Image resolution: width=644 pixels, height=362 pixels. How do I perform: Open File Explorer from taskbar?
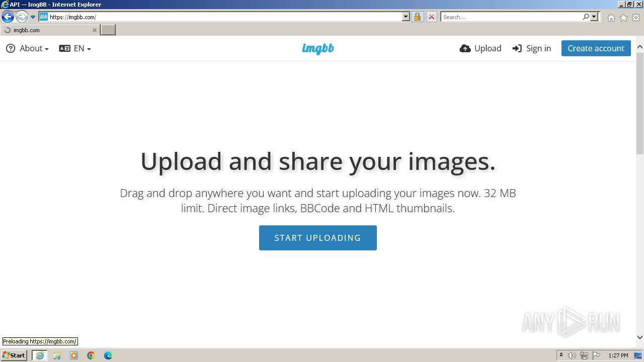[57, 355]
